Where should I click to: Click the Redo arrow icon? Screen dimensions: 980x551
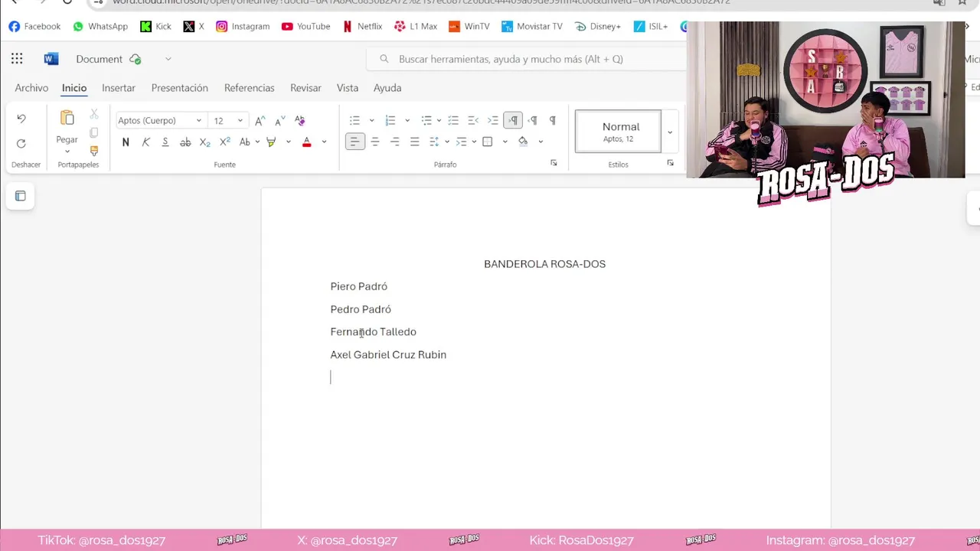pos(21,143)
